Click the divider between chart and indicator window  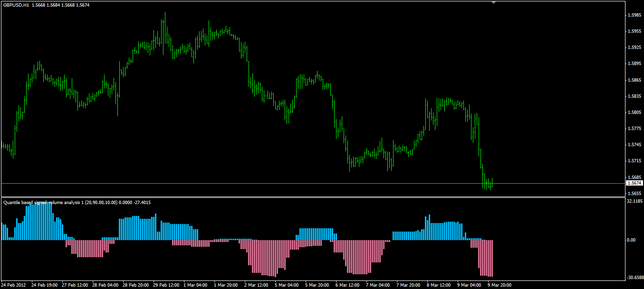tap(312, 197)
